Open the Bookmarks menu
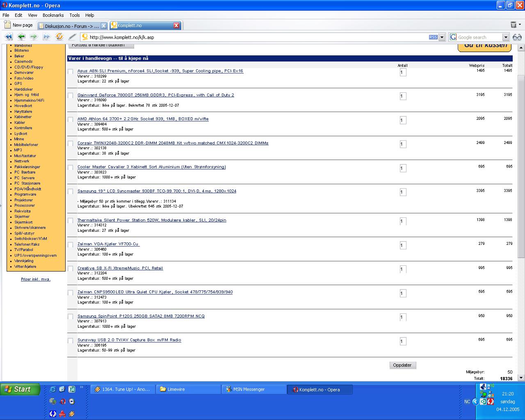 (53, 15)
